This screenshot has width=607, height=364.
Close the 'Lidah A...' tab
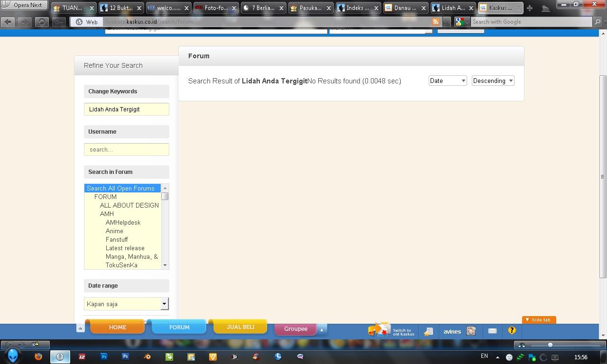tap(471, 8)
